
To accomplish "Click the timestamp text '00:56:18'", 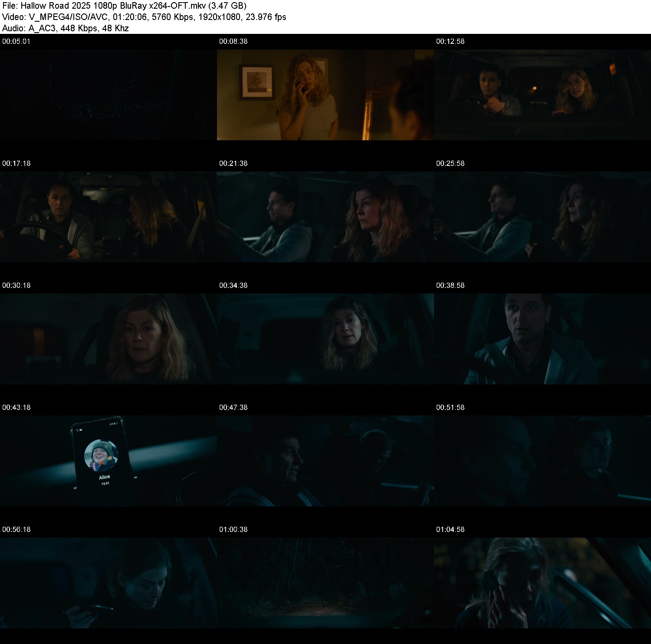I will (16, 529).
